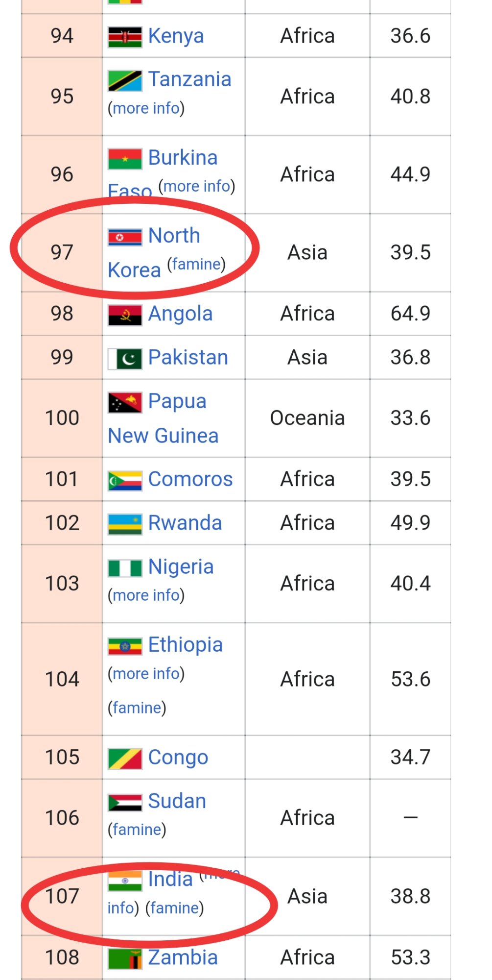Click the Tanzania flag icon

point(125,81)
